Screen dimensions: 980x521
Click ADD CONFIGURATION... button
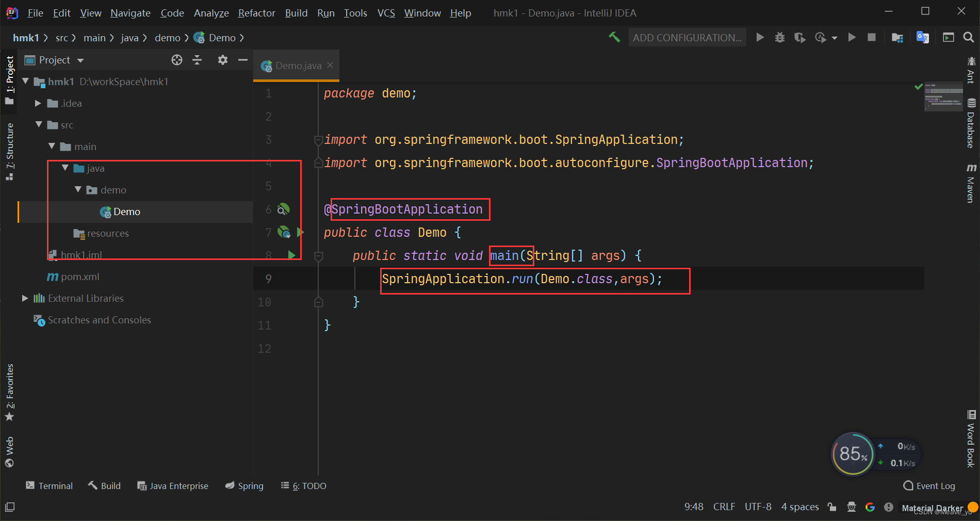tap(687, 37)
